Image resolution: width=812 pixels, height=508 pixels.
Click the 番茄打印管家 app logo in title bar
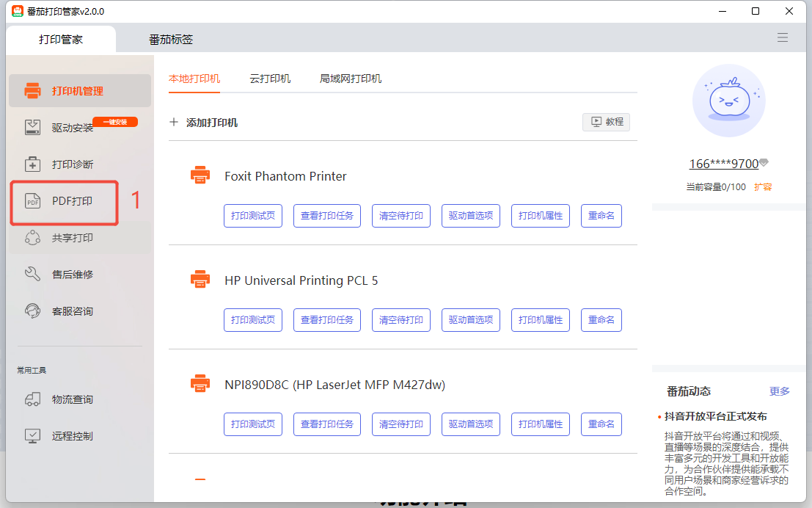click(18, 11)
